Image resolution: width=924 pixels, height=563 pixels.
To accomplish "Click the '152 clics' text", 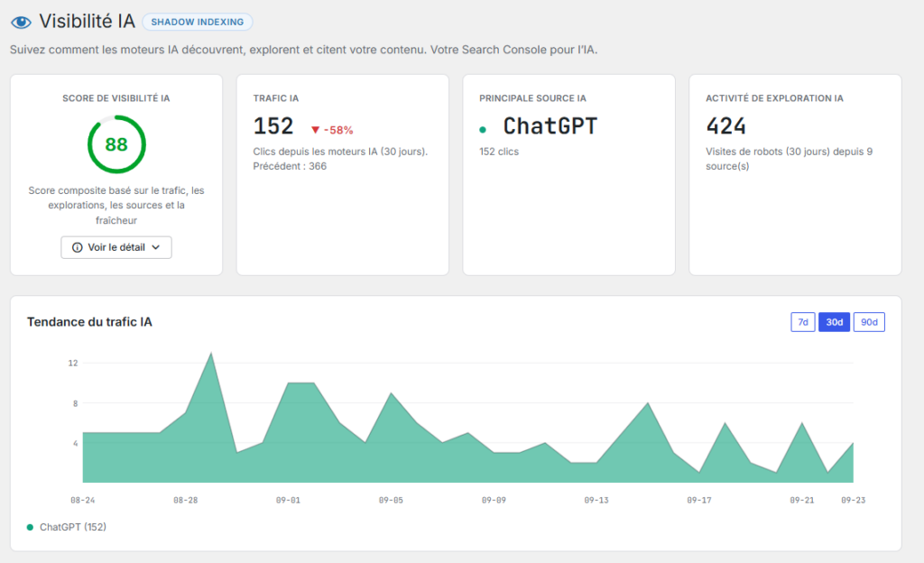I will pyautogui.click(x=499, y=152).
